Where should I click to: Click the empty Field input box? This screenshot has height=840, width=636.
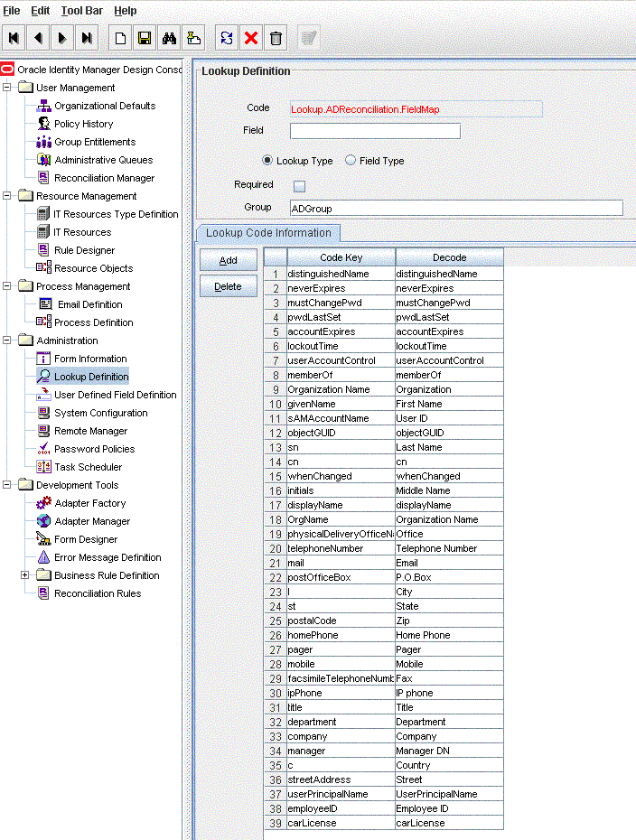(375, 131)
